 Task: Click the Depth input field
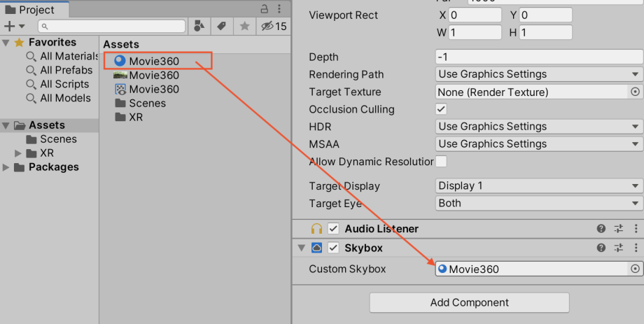coord(539,57)
